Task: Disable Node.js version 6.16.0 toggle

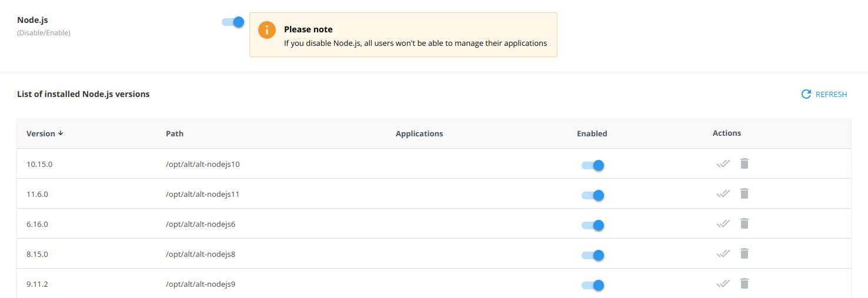Action: [593, 225]
